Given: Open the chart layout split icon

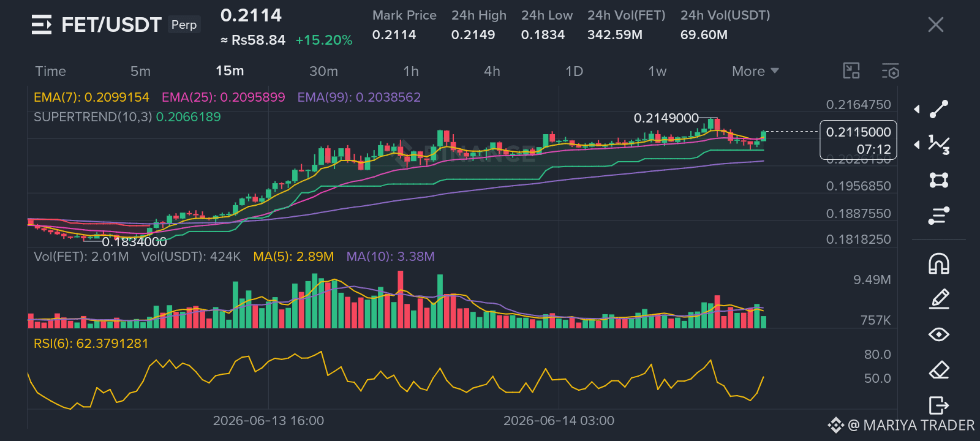Looking at the screenshot, I should tap(851, 71).
